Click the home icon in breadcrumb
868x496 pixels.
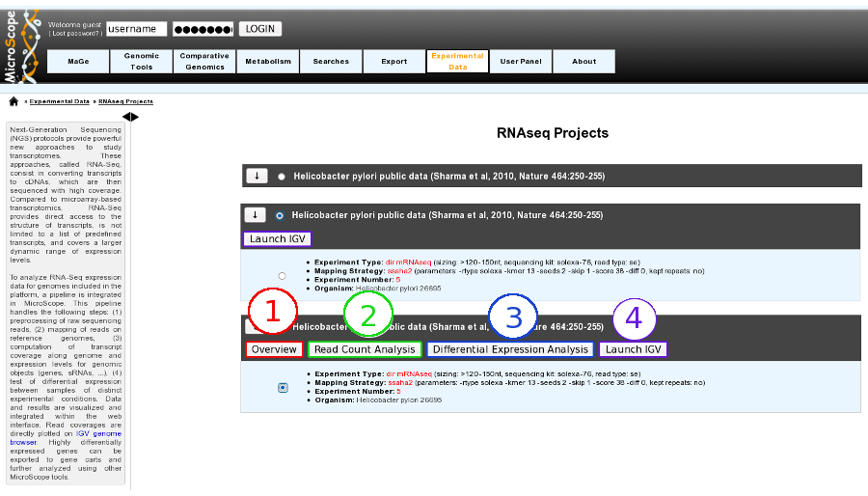click(14, 101)
